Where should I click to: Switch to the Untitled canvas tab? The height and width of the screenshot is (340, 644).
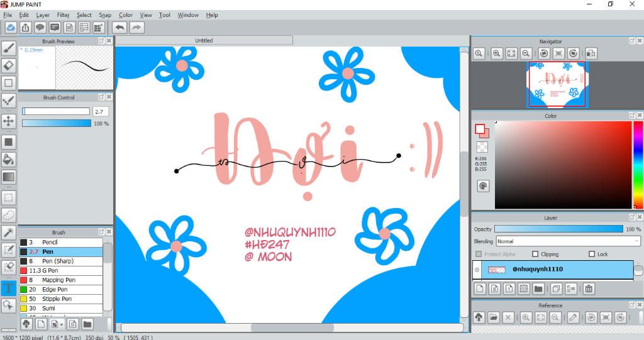click(204, 40)
